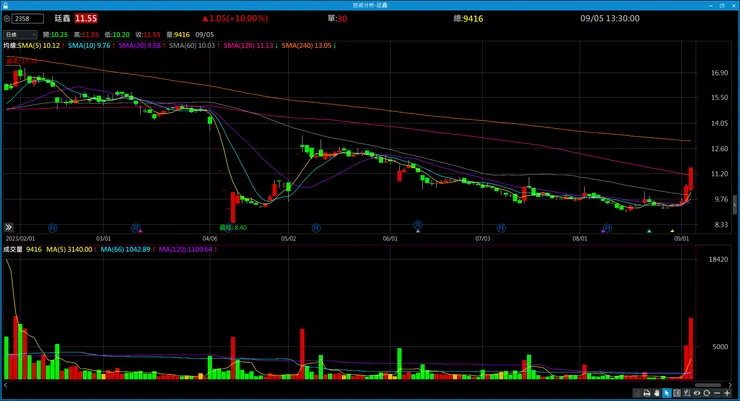
Task: Click the SMA(60) 10.03 legend label
Action: (x=194, y=46)
